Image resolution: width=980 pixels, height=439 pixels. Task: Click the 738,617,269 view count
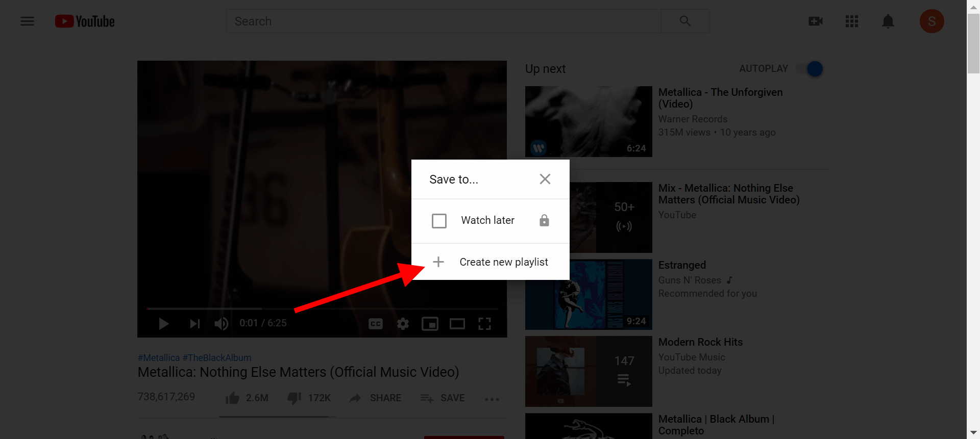(x=166, y=397)
